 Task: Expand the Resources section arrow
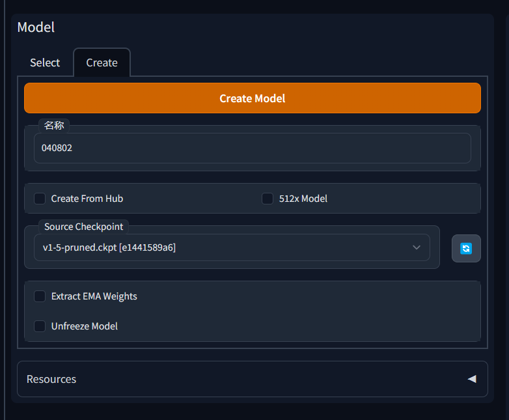pyautogui.click(x=472, y=379)
